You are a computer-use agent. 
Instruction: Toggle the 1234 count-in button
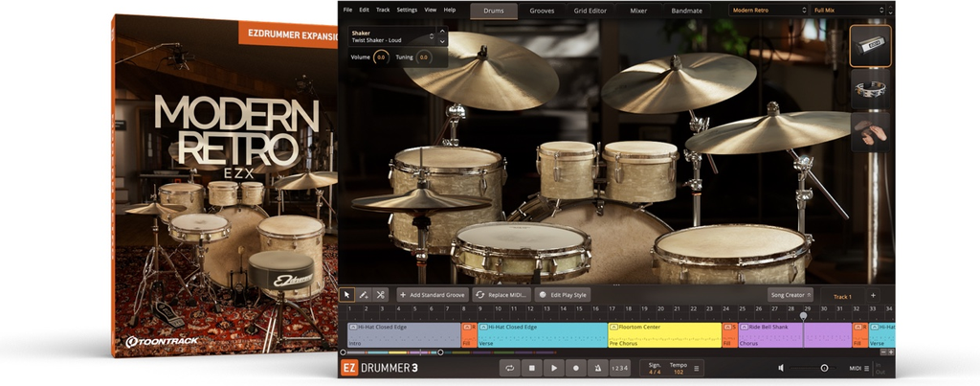[x=619, y=368]
